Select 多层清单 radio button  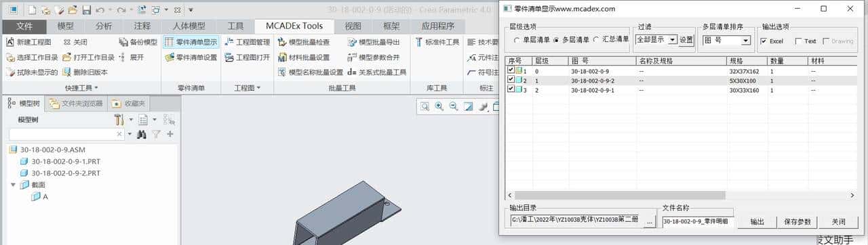[571, 40]
